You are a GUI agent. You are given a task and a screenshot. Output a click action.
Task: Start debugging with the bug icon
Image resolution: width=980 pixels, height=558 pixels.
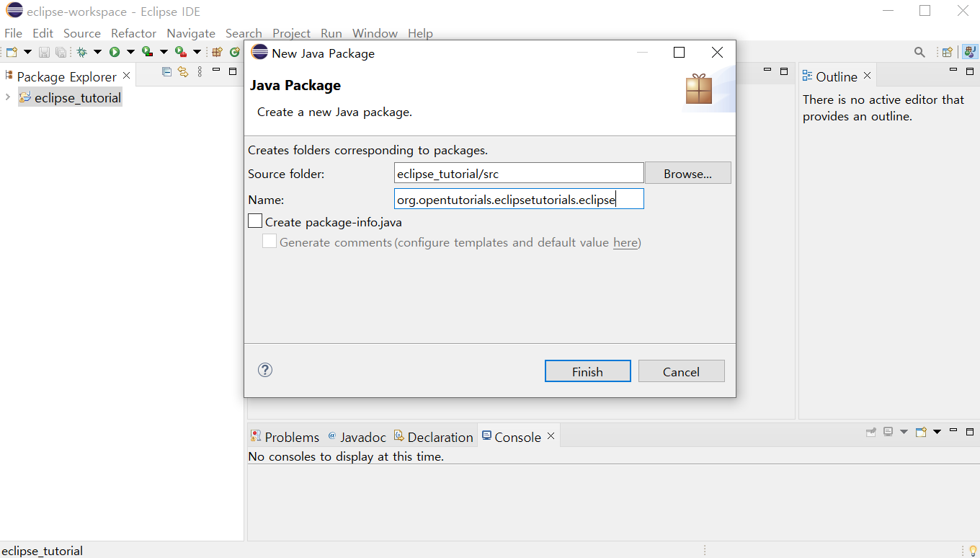click(x=81, y=52)
